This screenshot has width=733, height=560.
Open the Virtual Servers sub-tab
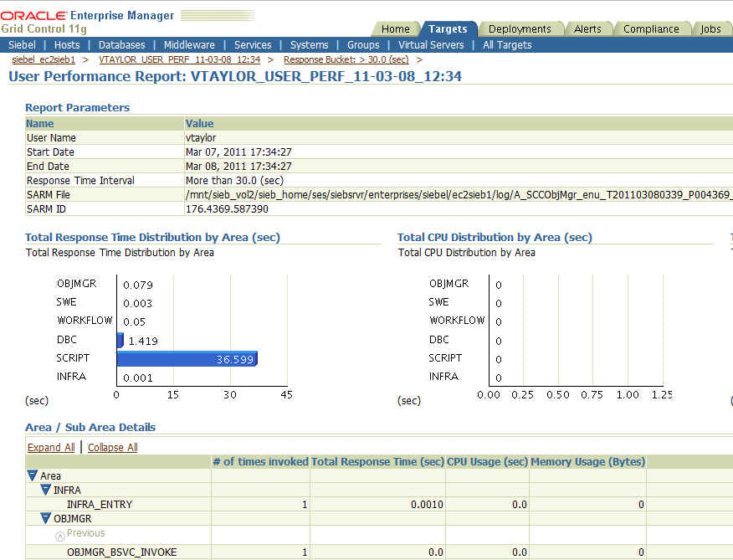(x=431, y=45)
